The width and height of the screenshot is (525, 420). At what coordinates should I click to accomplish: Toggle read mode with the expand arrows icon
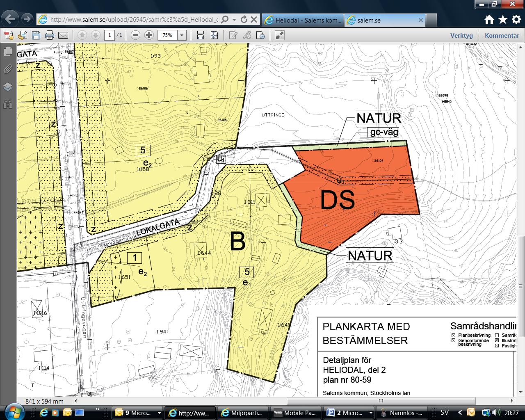coord(279,35)
